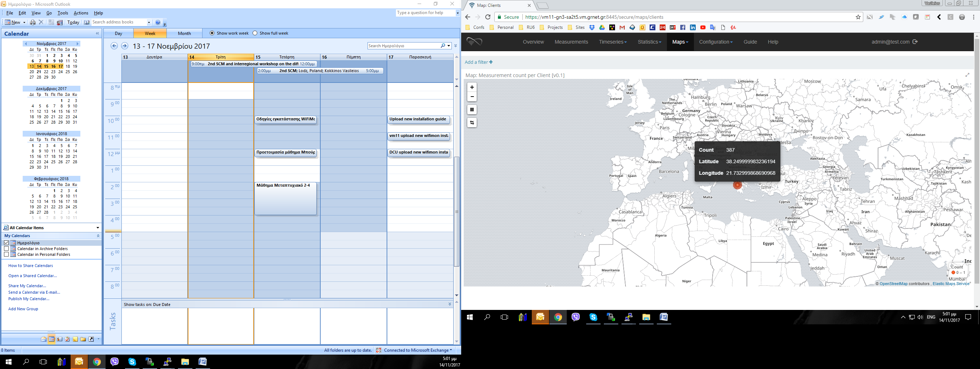The height and width of the screenshot is (369, 980).
Task: Go forward one week with the right arrow
Action: pyautogui.click(x=124, y=46)
